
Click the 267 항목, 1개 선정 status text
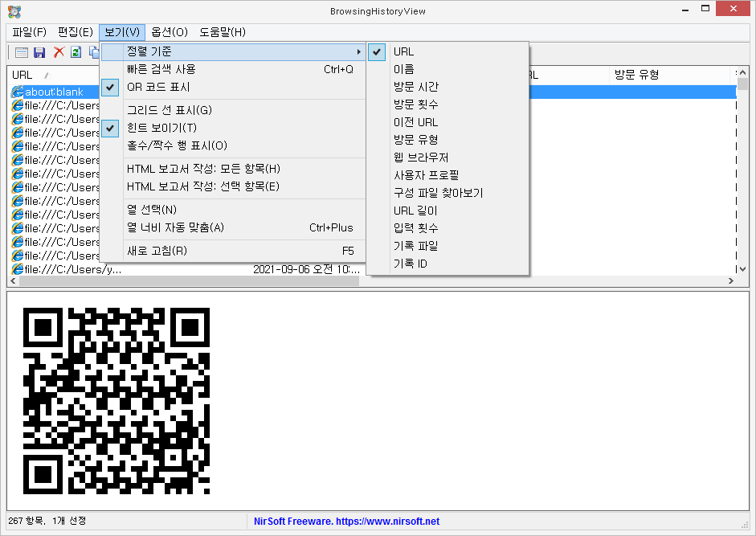click(x=47, y=521)
